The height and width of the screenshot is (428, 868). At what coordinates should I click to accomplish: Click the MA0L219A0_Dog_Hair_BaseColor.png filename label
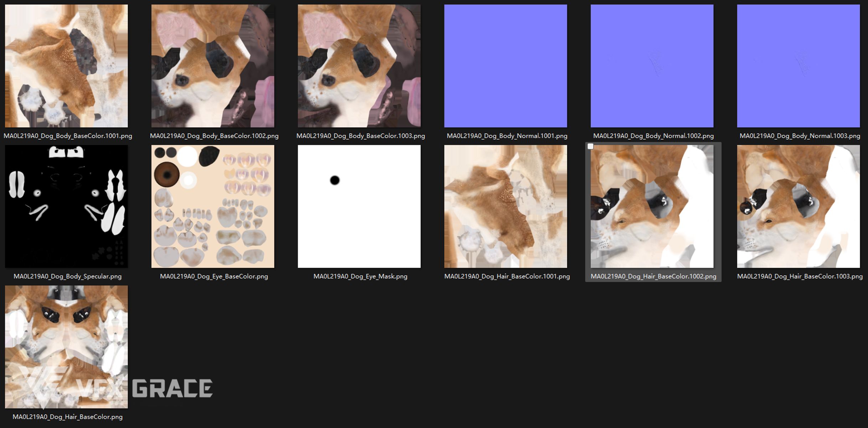pyautogui.click(x=68, y=417)
